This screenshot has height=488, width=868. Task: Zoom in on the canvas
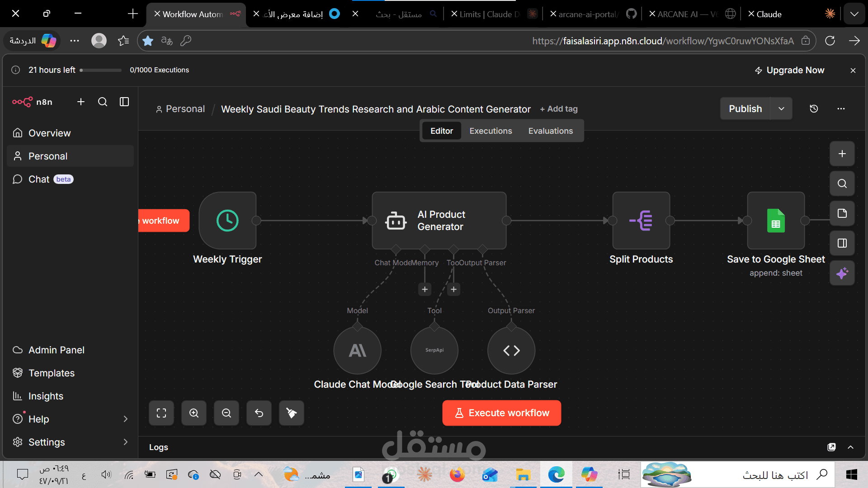click(x=194, y=413)
